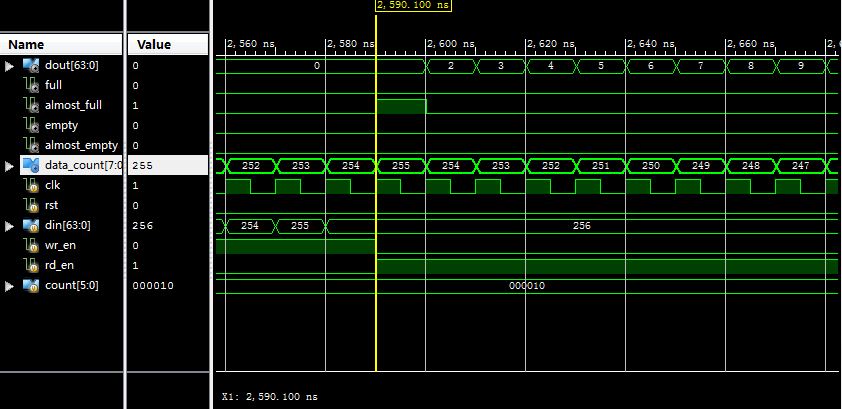Select the full signal name
The image size is (842, 409).
[53, 85]
